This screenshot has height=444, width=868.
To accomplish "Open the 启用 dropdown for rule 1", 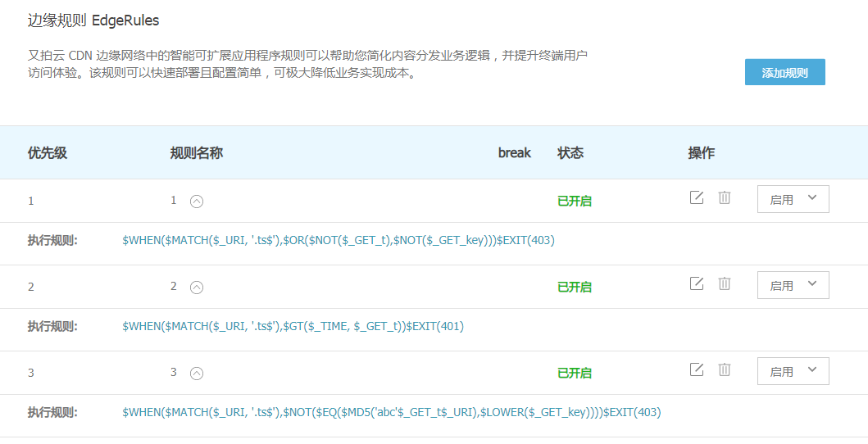I will (793, 199).
